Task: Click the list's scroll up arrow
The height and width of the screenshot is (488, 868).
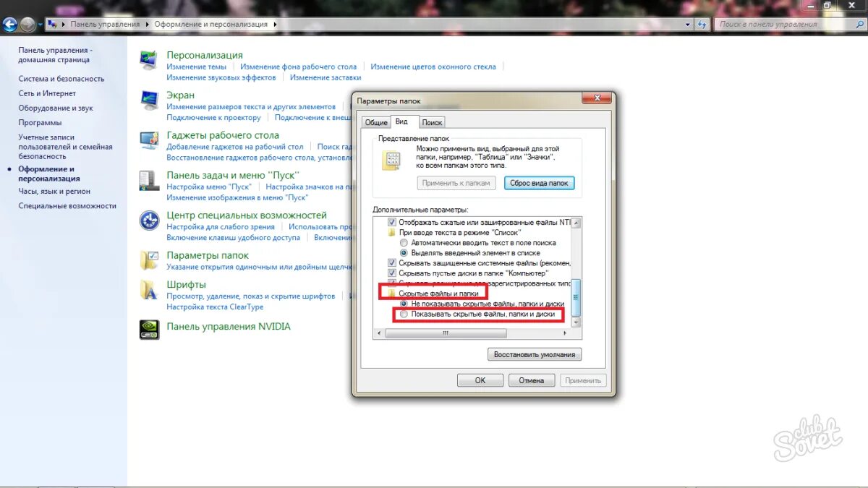Action: [576, 223]
